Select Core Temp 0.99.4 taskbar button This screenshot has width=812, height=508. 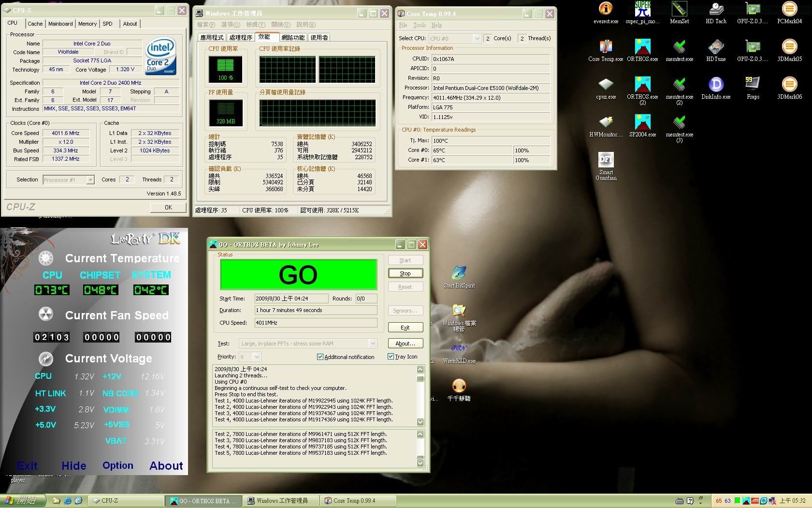coord(359,501)
